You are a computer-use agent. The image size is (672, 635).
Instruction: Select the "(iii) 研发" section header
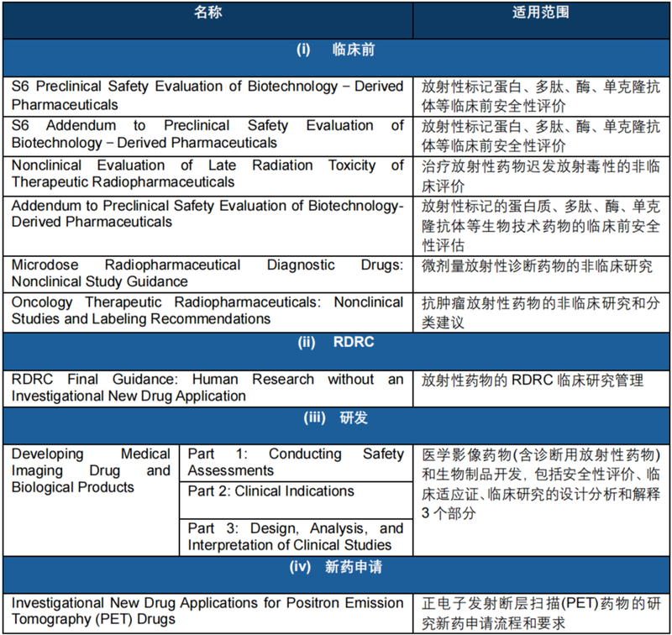[x=336, y=418]
